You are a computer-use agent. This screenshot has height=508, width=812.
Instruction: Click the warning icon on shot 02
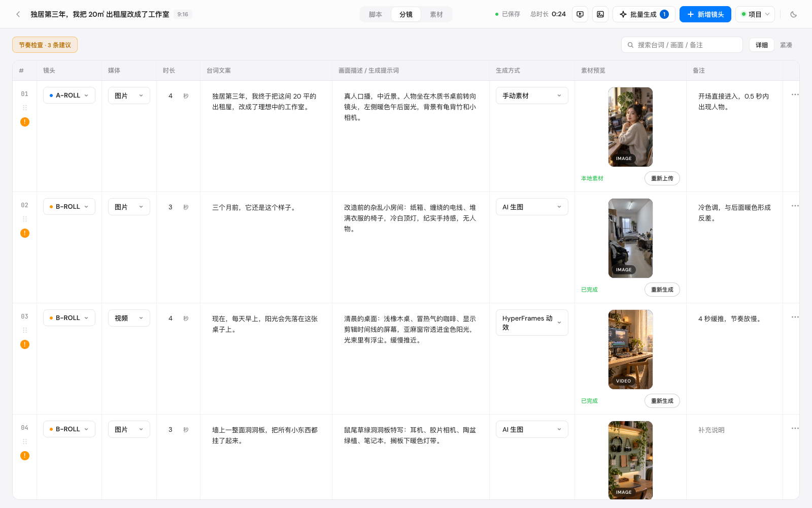(25, 233)
